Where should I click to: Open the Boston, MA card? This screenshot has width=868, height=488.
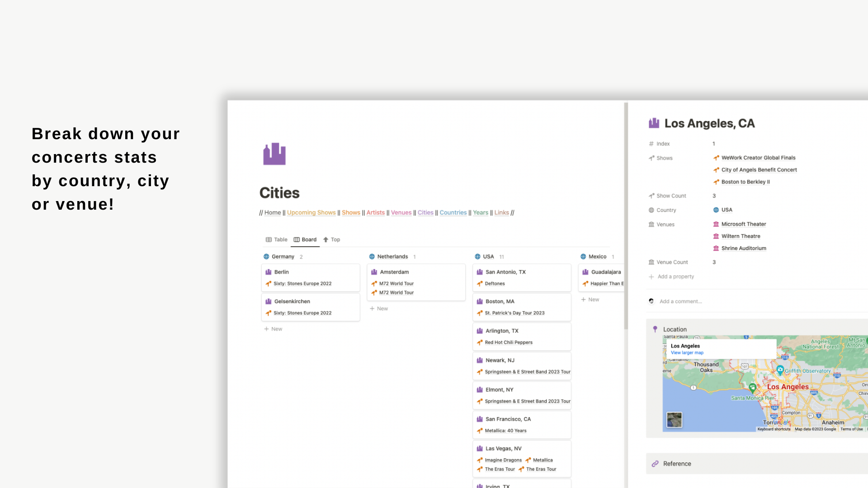522,307
